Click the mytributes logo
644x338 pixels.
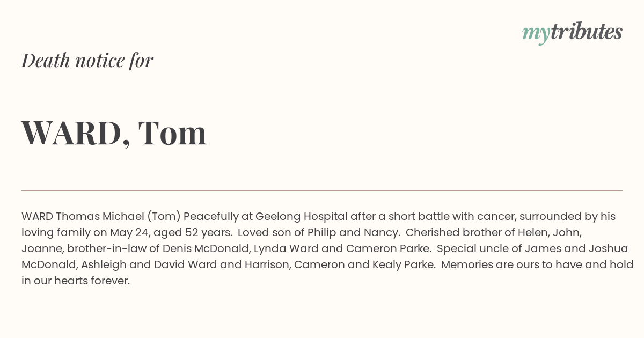[x=572, y=33]
